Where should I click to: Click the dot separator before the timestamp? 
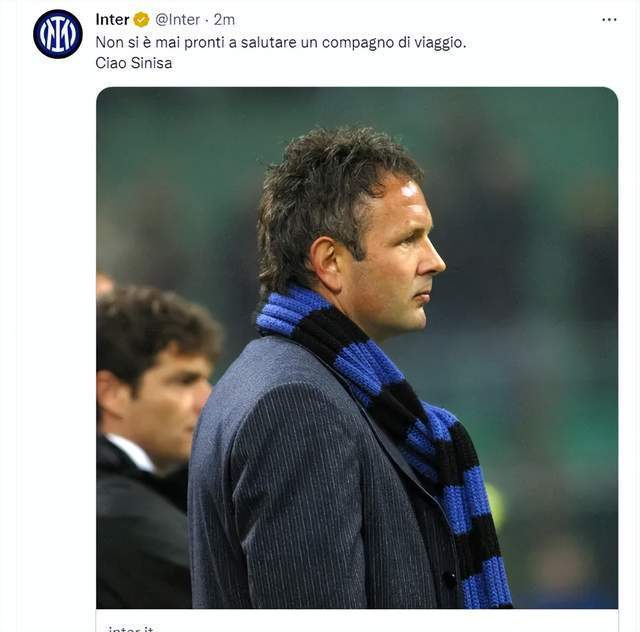[x=207, y=20]
